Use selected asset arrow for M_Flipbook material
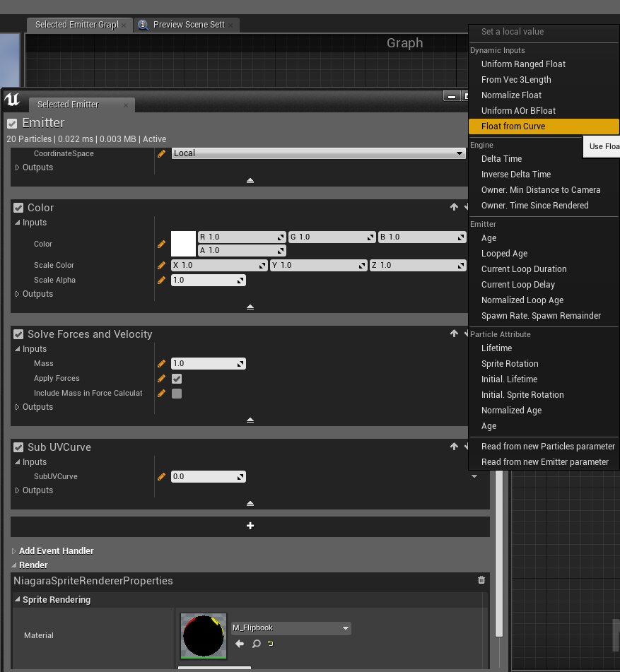This screenshot has height=672, width=620. (240, 644)
